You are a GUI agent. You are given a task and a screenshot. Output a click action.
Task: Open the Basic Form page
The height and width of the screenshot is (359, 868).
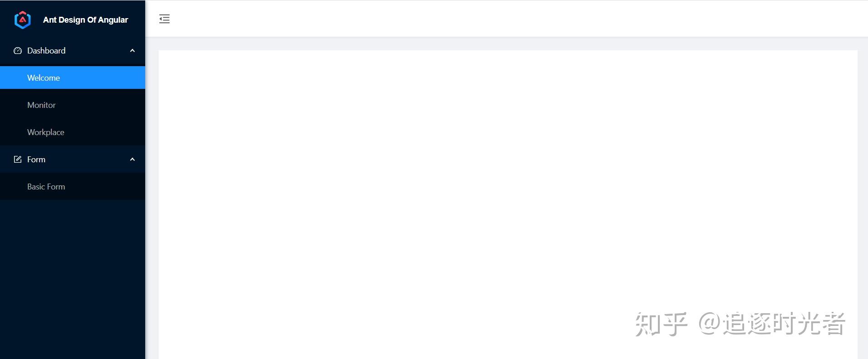click(x=73, y=186)
